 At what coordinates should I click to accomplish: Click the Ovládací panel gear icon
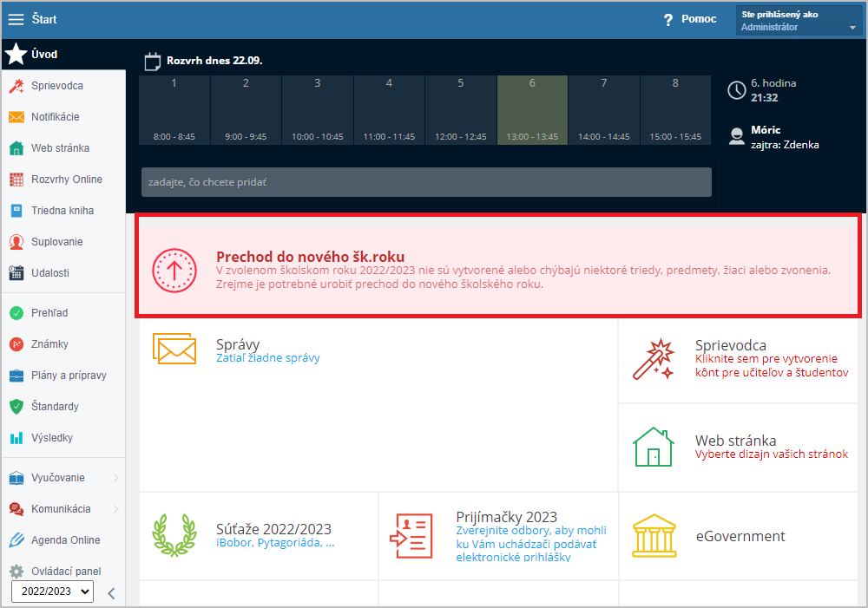[16, 571]
